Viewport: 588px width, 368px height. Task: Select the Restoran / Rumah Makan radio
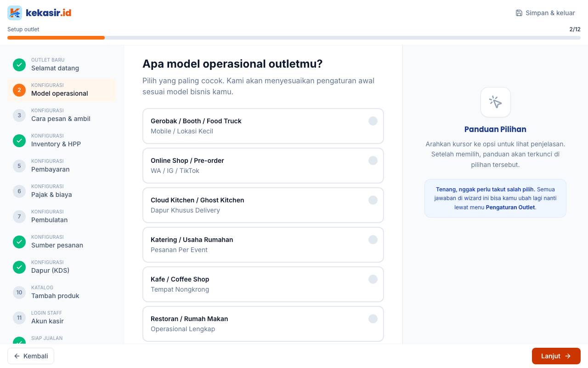coord(373,319)
